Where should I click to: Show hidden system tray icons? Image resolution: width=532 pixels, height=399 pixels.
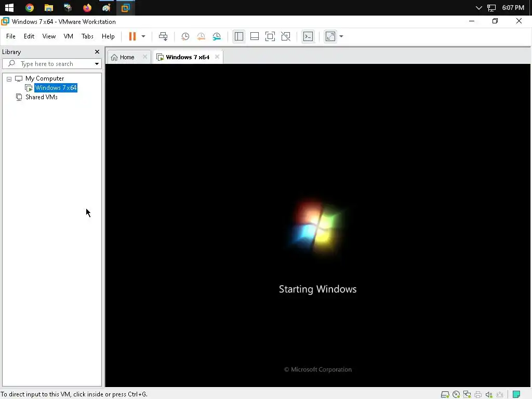(478, 7)
